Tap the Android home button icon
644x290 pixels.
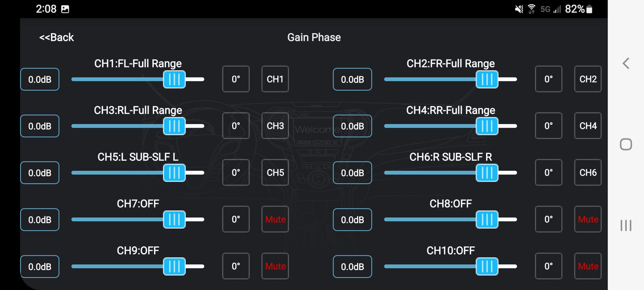point(626,144)
